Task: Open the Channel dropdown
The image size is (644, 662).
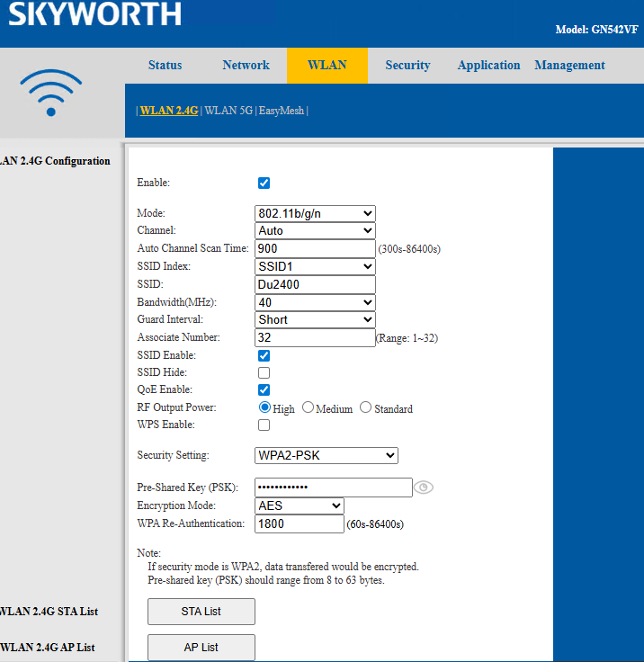Action: click(315, 230)
